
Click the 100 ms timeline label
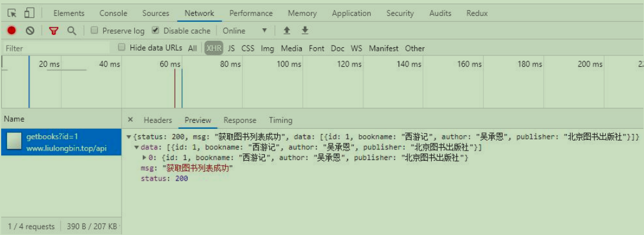289,64
